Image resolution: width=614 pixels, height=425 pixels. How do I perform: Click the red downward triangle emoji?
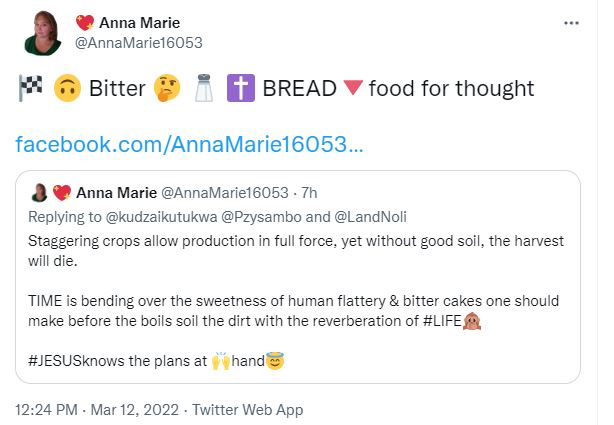[x=351, y=89]
